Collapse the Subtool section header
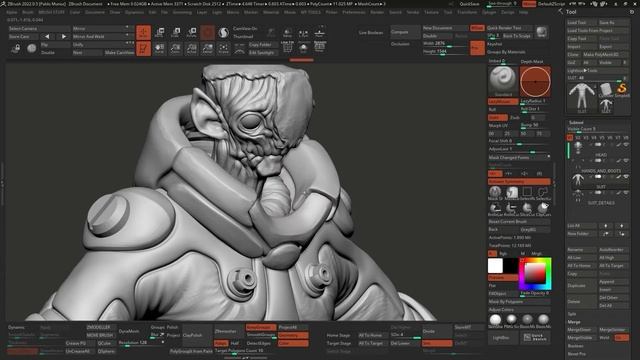The width and height of the screenshot is (640, 360). (576, 122)
